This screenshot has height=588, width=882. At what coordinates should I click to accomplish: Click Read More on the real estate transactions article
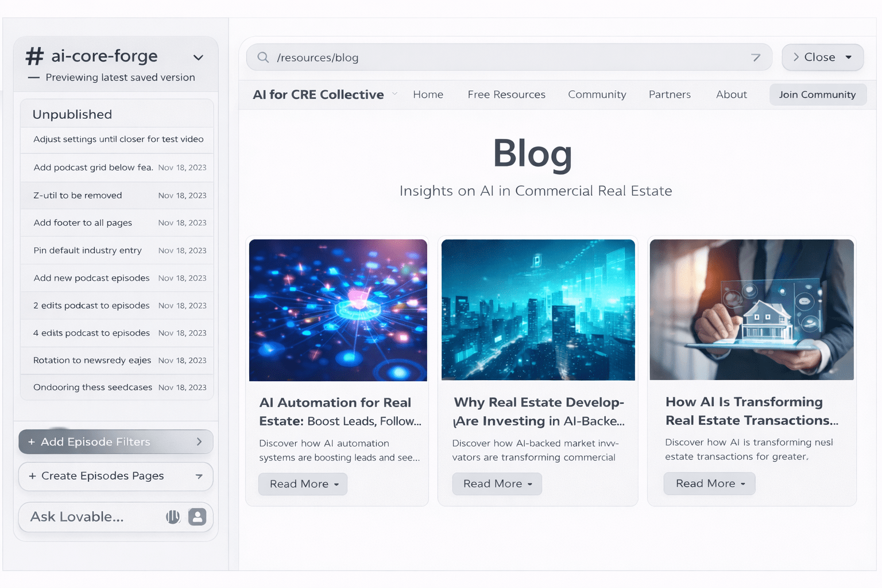(709, 483)
